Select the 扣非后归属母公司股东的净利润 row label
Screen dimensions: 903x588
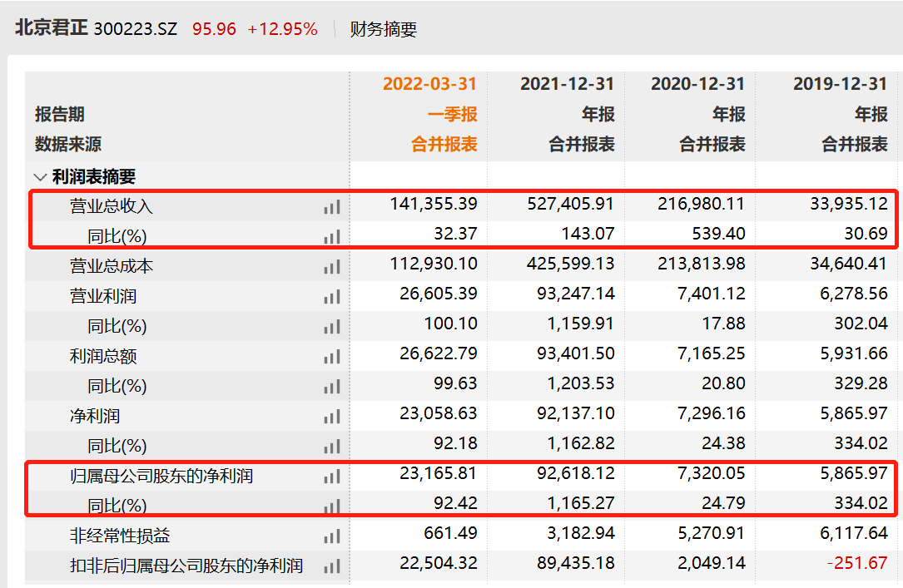click(x=186, y=566)
